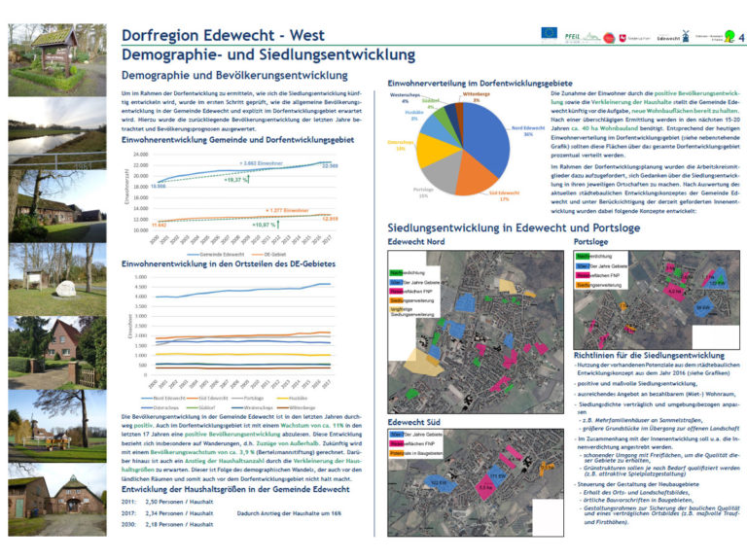This screenshot has height=560, width=747.
Task: Select the row 2011: 2,50 Personen / Haushalt
Action: click(167, 502)
